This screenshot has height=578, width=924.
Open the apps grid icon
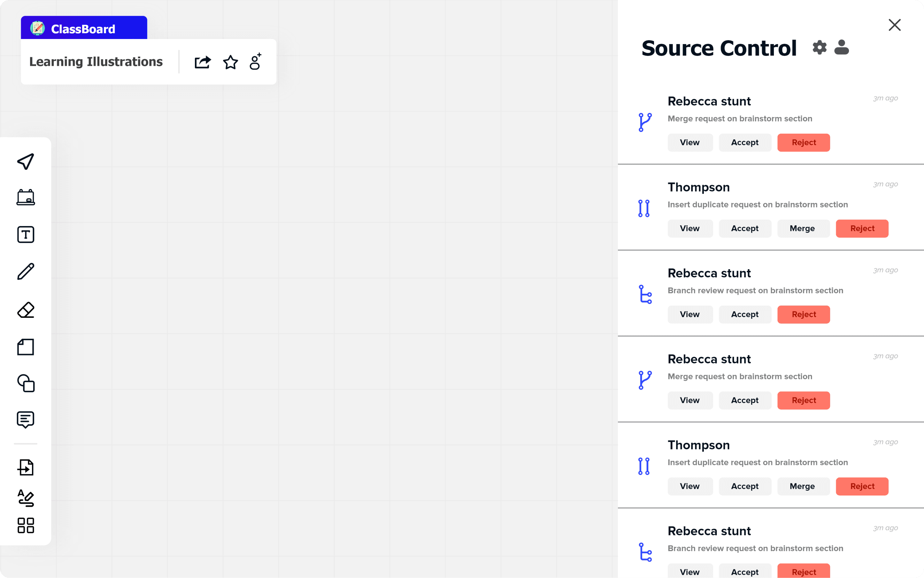pos(26,526)
